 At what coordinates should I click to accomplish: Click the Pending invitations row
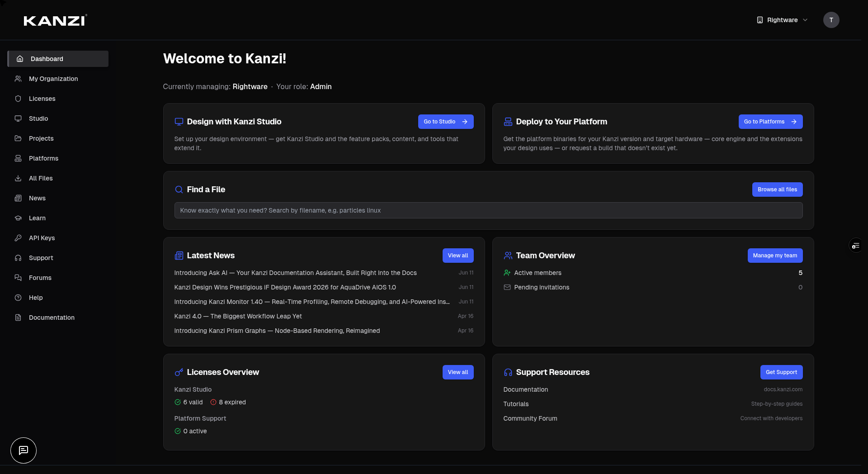pyautogui.click(x=653, y=287)
